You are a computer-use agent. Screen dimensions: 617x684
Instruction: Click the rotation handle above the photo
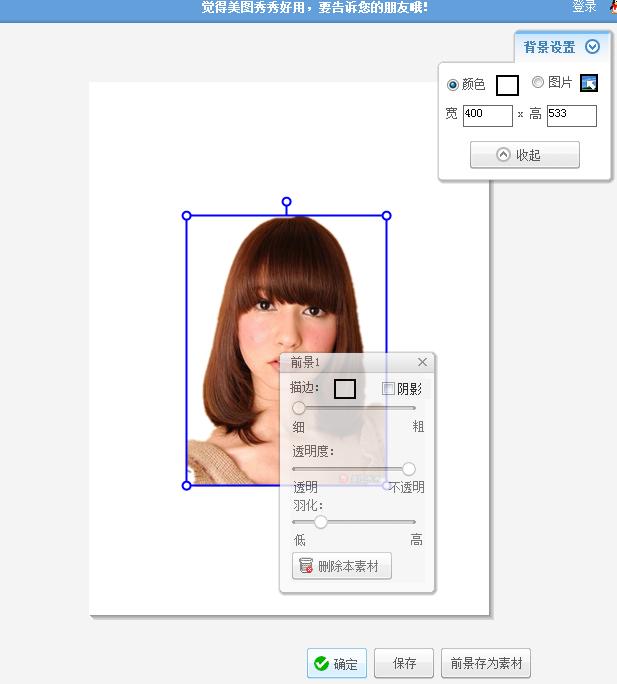coord(287,202)
